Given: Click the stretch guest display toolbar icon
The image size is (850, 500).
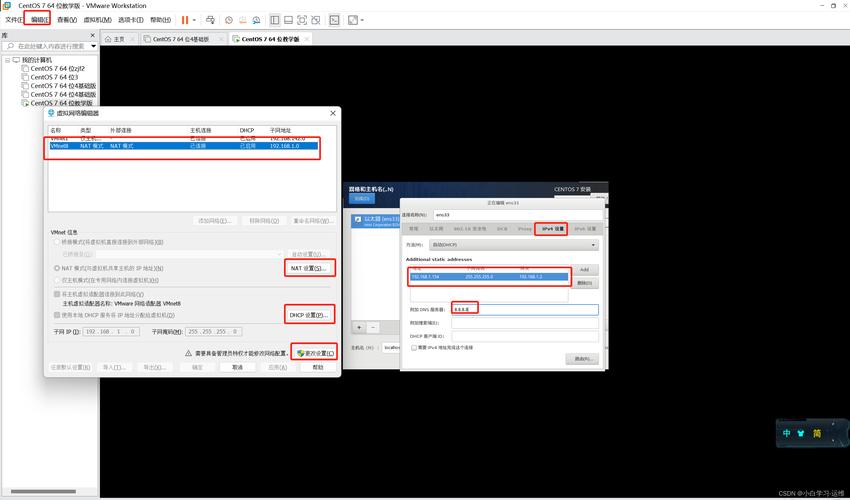Looking at the screenshot, I should 353,20.
